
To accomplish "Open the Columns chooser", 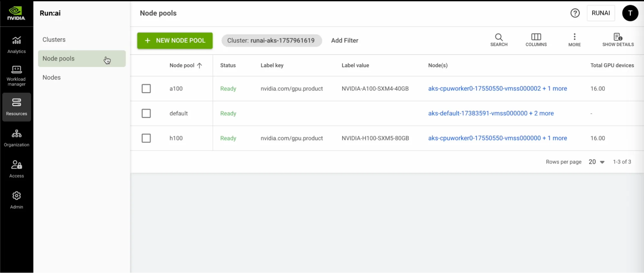I will (x=536, y=40).
